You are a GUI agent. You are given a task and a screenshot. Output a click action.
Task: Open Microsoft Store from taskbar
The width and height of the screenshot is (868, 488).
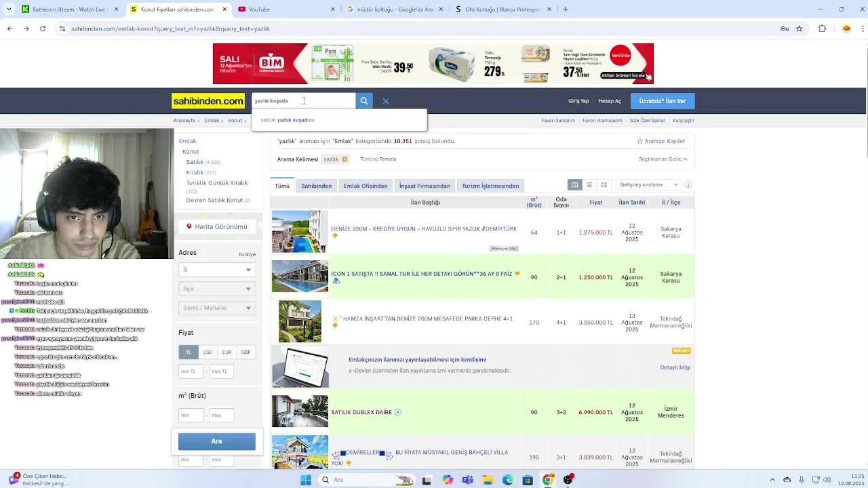(x=528, y=480)
